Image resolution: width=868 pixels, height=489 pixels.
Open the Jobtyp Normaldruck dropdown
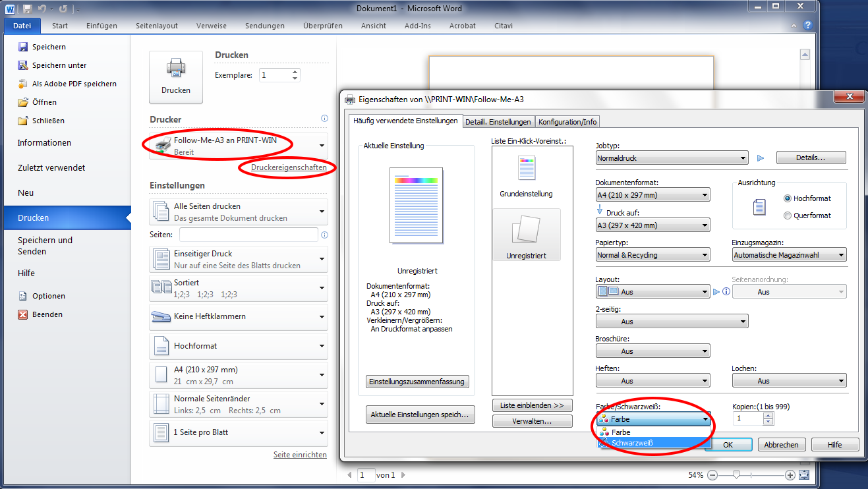(672, 158)
